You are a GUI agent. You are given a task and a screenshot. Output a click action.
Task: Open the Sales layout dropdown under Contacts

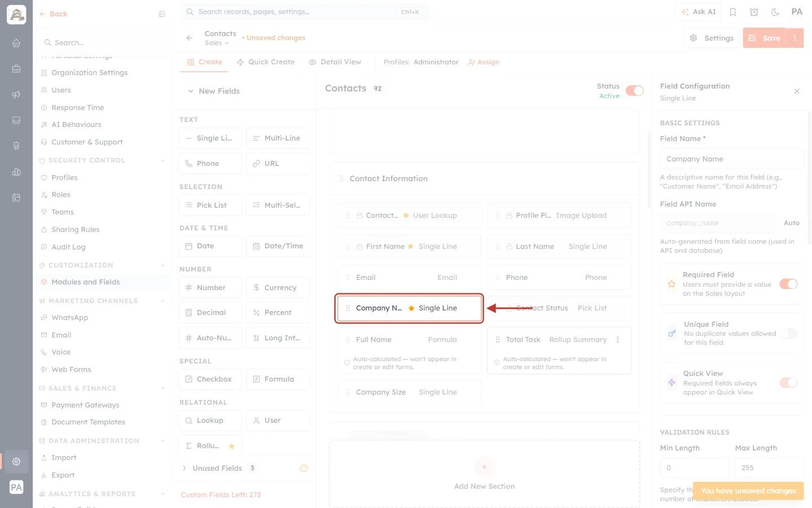point(217,43)
